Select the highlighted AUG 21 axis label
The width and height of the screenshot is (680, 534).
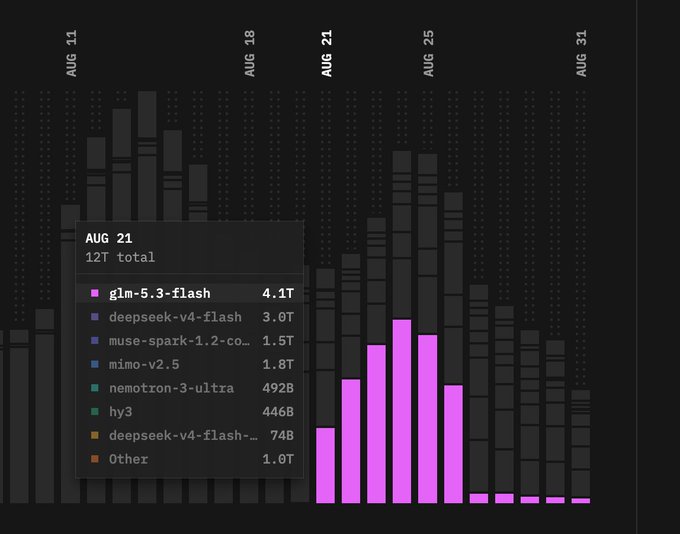[326, 53]
